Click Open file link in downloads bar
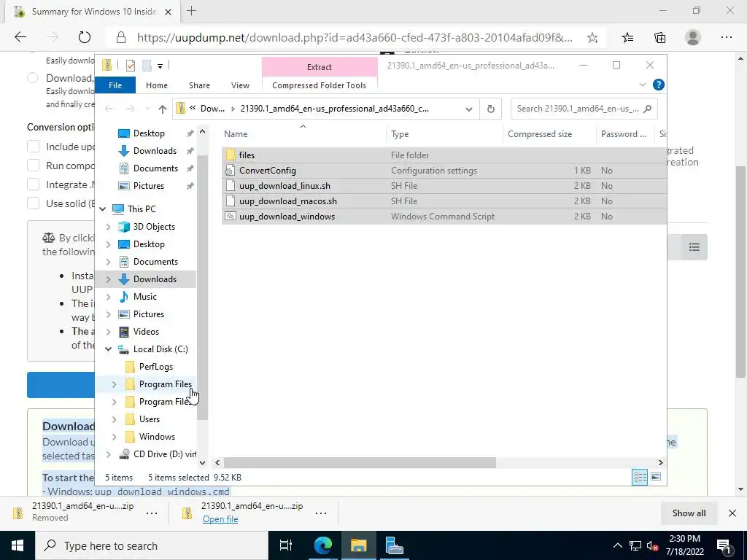This screenshot has height=560, width=747. pyautogui.click(x=220, y=519)
